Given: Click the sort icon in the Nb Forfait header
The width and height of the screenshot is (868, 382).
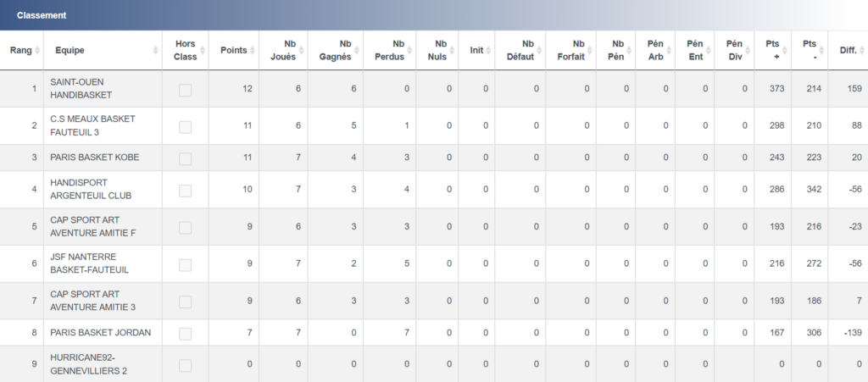Looking at the screenshot, I should coord(590,51).
